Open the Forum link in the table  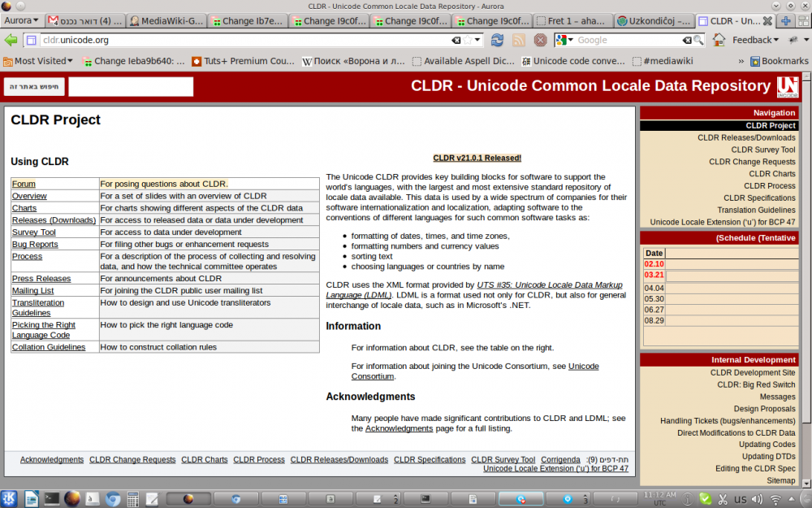pos(24,184)
